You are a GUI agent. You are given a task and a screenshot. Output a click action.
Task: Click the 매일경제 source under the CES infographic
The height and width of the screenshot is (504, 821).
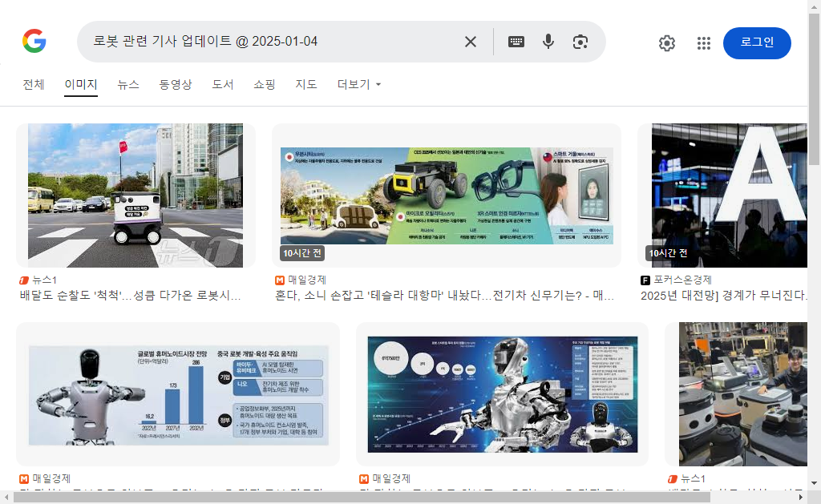[301, 280]
